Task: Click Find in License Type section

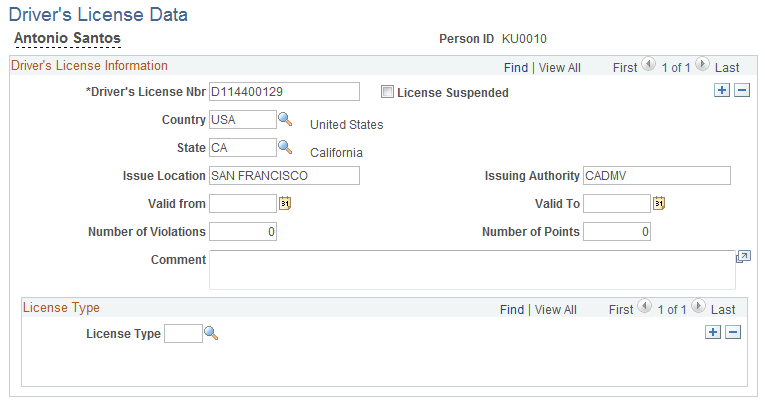Action: click(x=512, y=309)
